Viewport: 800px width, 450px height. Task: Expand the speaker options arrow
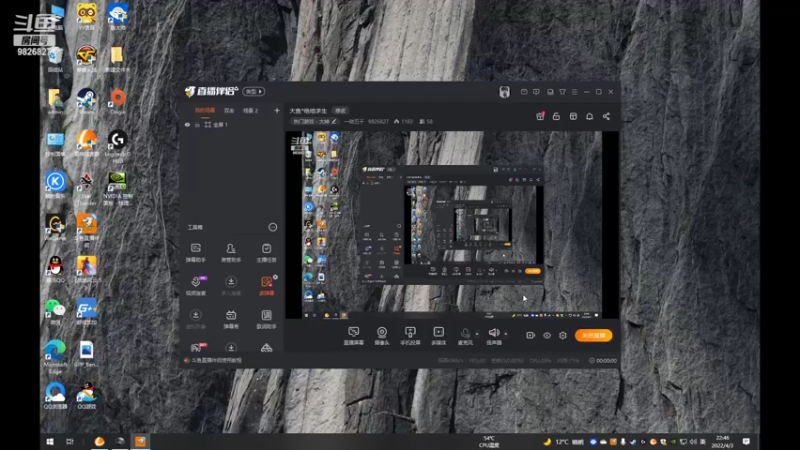(x=506, y=334)
